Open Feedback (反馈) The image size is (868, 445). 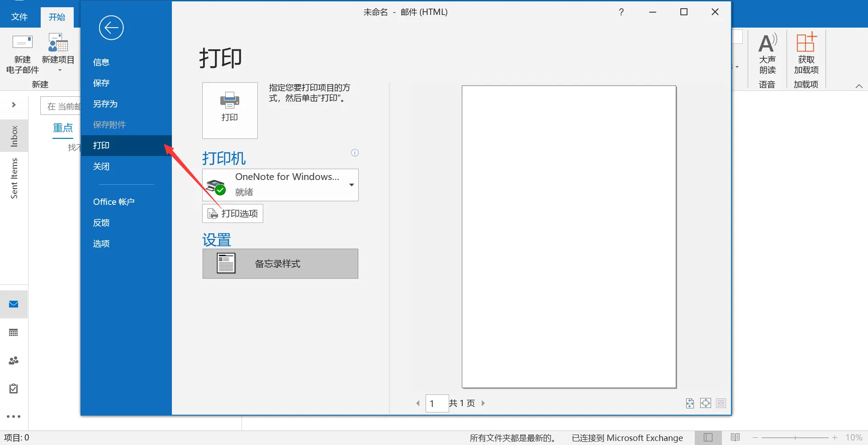[101, 222]
